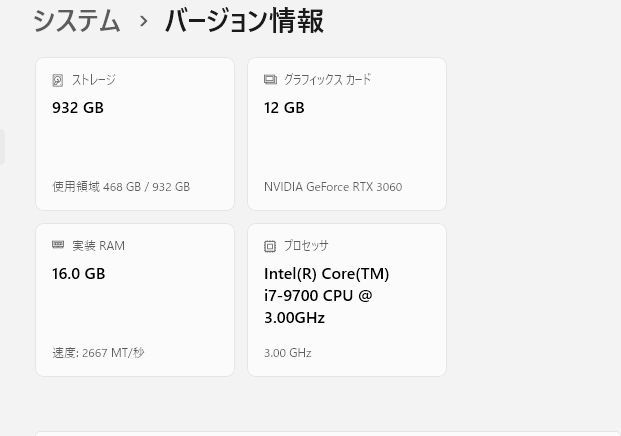Screen dimensions: 621x436
Task: Click the NVIDIA GeForce RTX 3060 text
Action: (333, 187)
